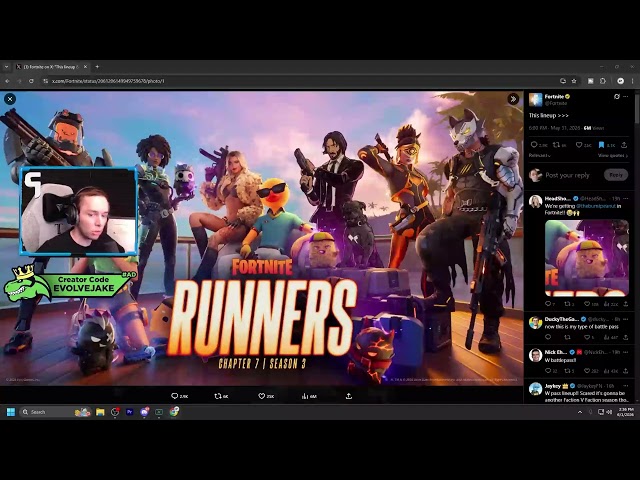Image resolution: width=640 pixels, height=480 pixels.
Task: Open more options on Nick Eh... reply
Action: pos(626,352)
